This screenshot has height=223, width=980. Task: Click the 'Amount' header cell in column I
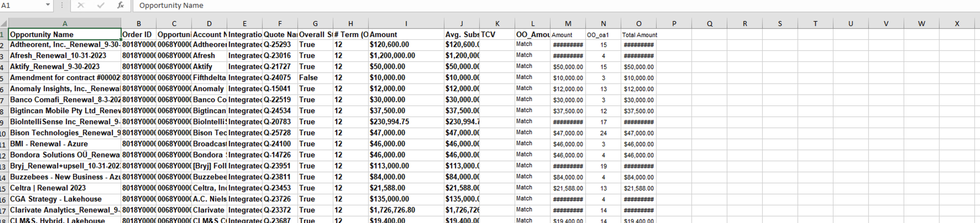click(406, 34)
